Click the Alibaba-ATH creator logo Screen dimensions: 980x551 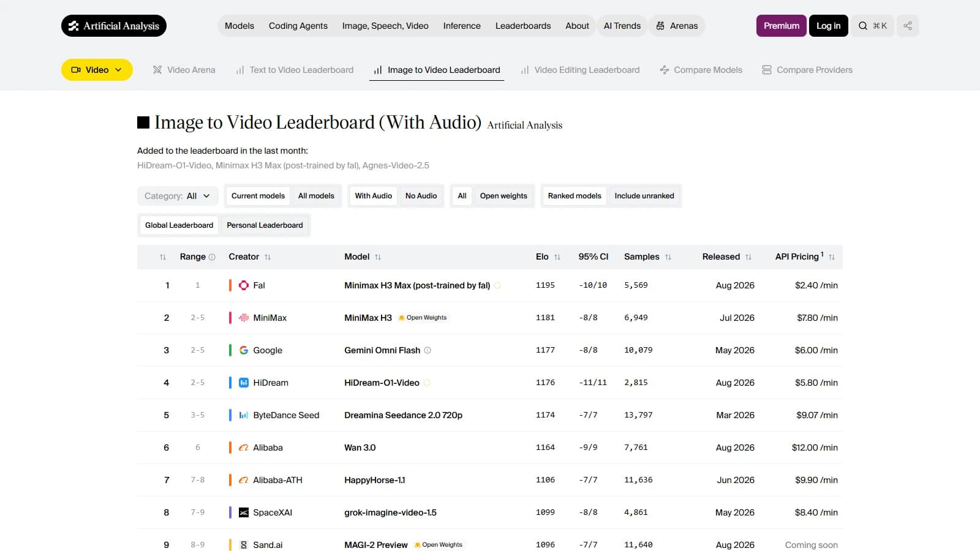coord(244,480)
